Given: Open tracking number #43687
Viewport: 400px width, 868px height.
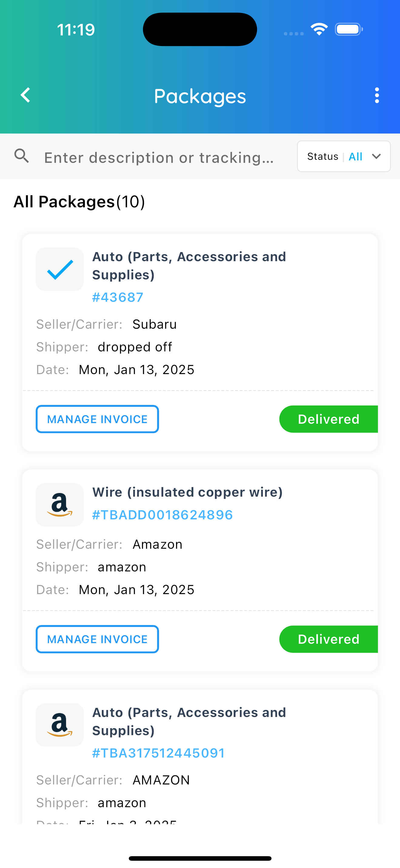Looking at the screenshot, I should [118, 297].
